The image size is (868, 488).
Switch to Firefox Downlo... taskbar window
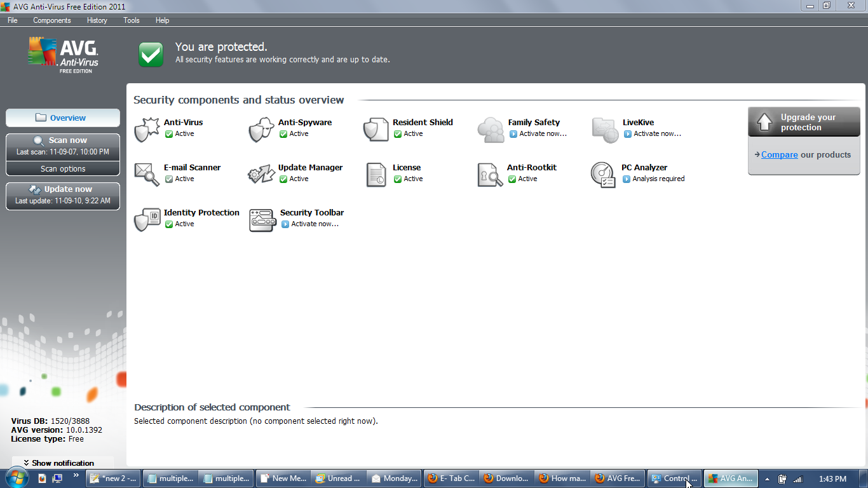click(x=506, y=478)
